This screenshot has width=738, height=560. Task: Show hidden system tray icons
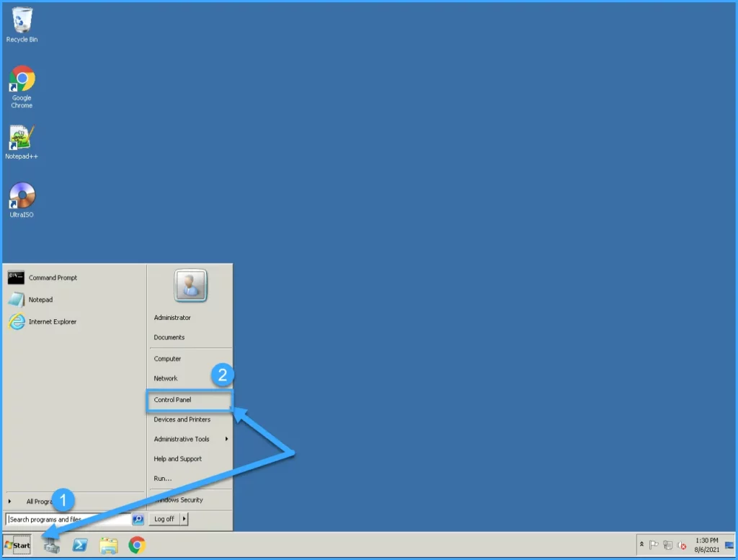(641, 545)
